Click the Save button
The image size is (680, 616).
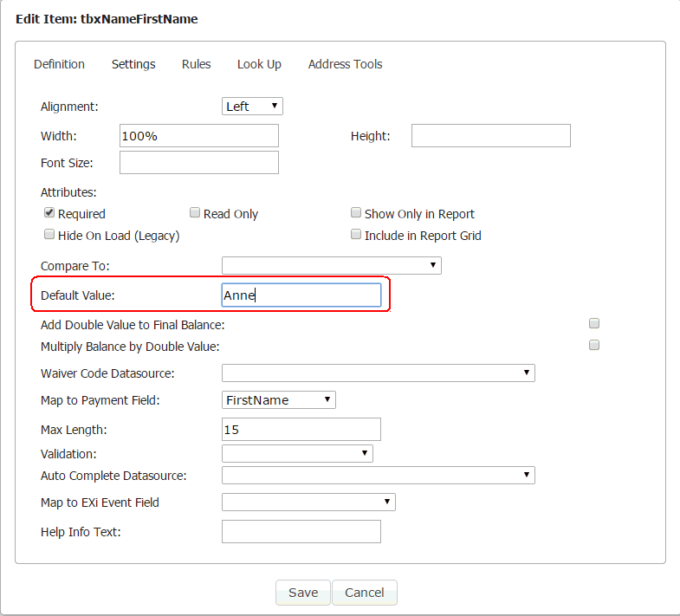tap(303, 593)
